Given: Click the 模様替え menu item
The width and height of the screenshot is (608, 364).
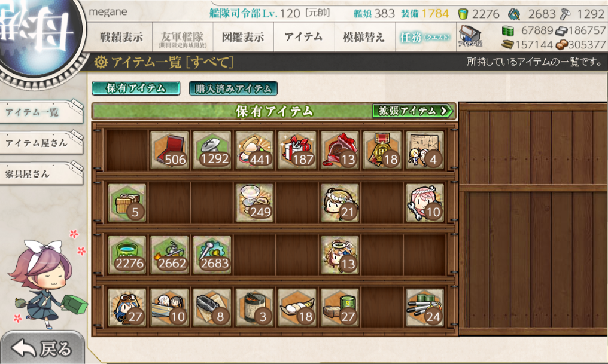Looking at the screenshot, I should [364, 37].
